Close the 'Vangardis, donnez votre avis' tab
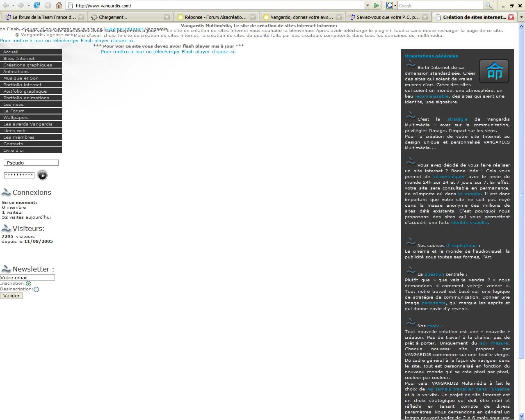The height and width of the screenshot is (420, 525). point(339,17)
